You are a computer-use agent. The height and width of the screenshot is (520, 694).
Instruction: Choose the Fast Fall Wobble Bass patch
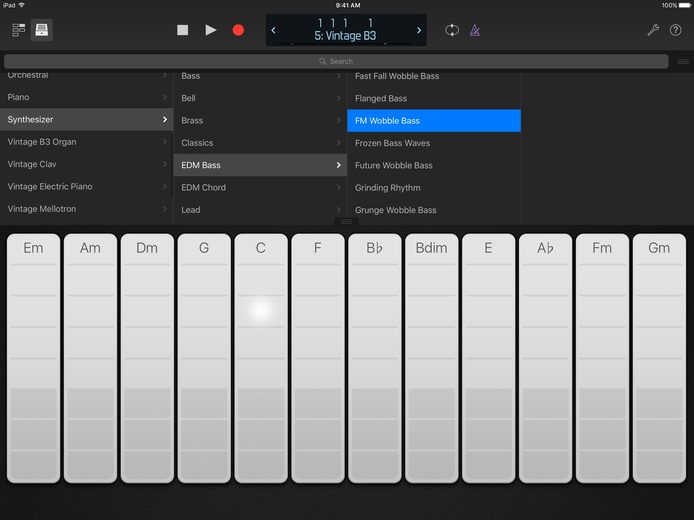(434, 76)
